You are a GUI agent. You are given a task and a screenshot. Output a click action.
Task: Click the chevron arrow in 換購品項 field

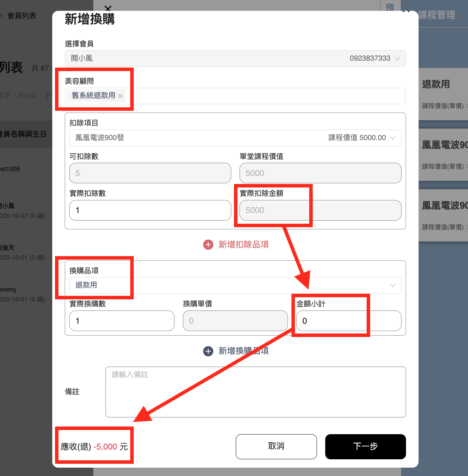(x=393, y=285)
